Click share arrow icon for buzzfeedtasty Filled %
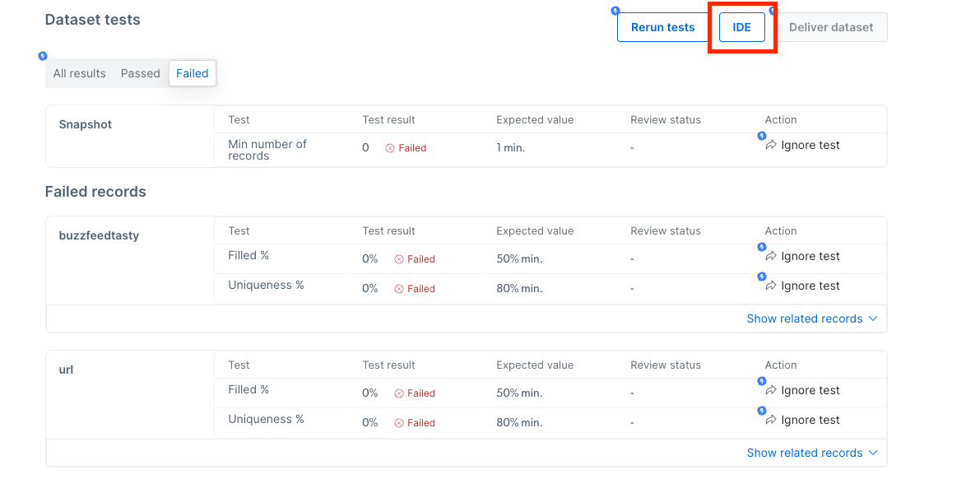 pos(771,257)
